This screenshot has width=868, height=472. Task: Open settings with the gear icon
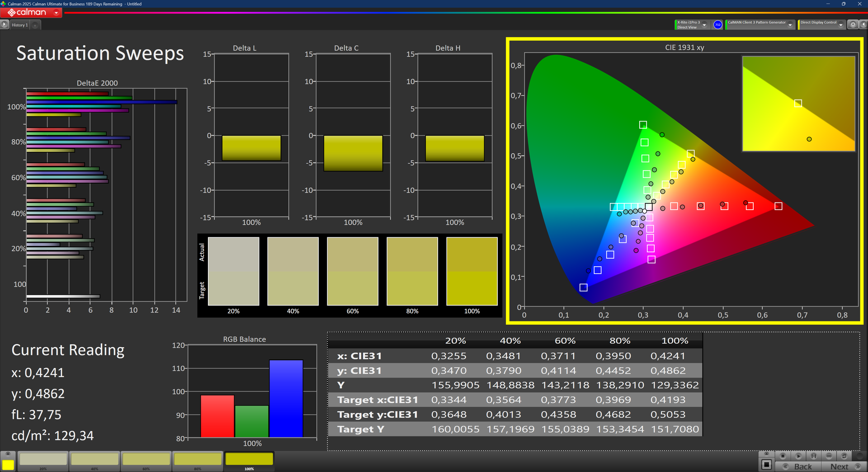point(853,25)
